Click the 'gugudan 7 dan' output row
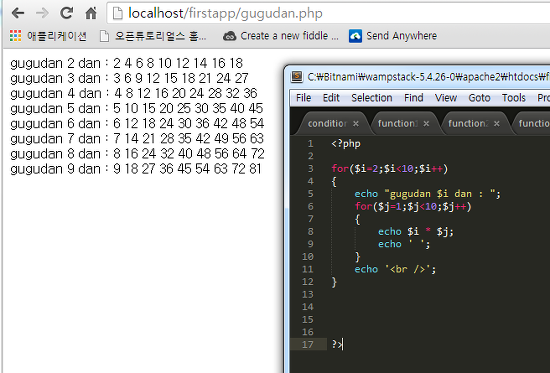Image resolution: width=550 pixels, height=373 pixels. pos(137,139)
